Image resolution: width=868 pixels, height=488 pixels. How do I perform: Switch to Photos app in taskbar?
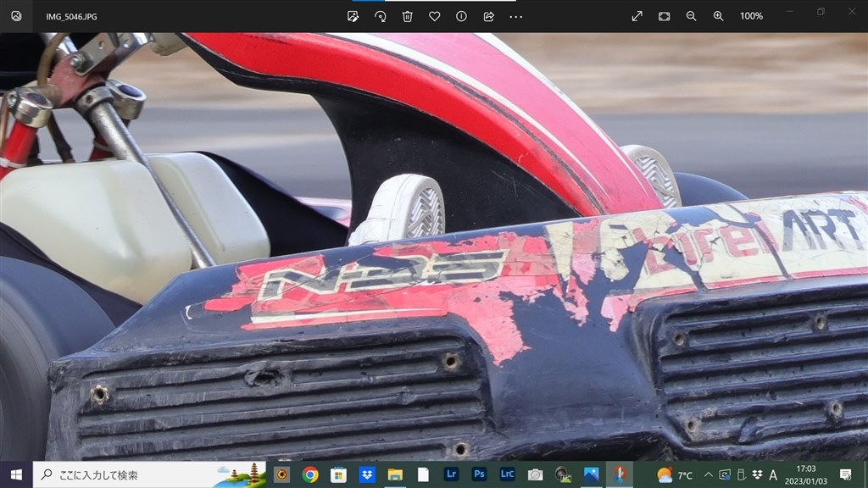[x=591, y=474]
